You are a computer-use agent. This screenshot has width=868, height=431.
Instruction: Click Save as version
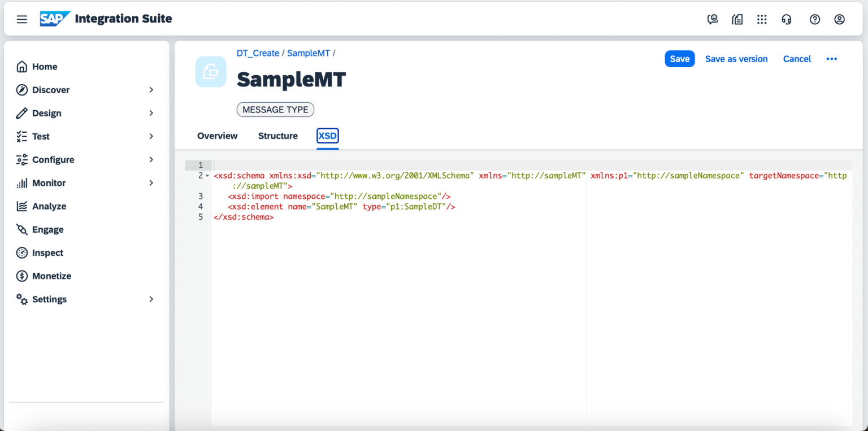[x=736, y=59]
